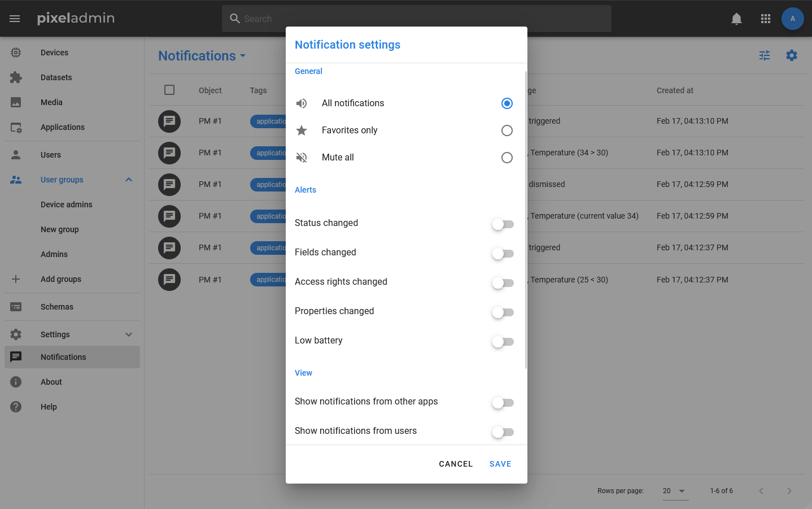Image resolution: width=812 pixels, height=509 pixels.
Task: Toggle Show notifications from other apps
Action: 503,403
